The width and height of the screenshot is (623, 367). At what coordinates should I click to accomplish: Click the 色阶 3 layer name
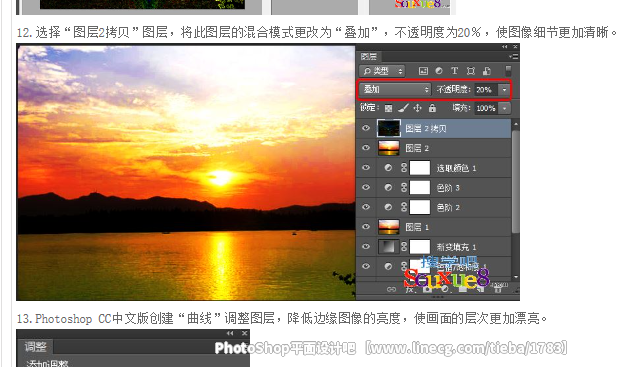(448, 187)
